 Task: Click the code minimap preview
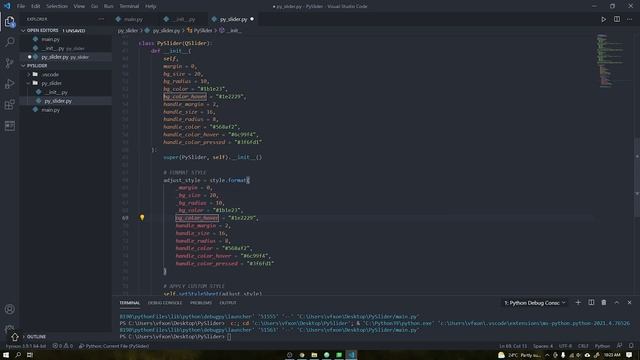point(611,60)
